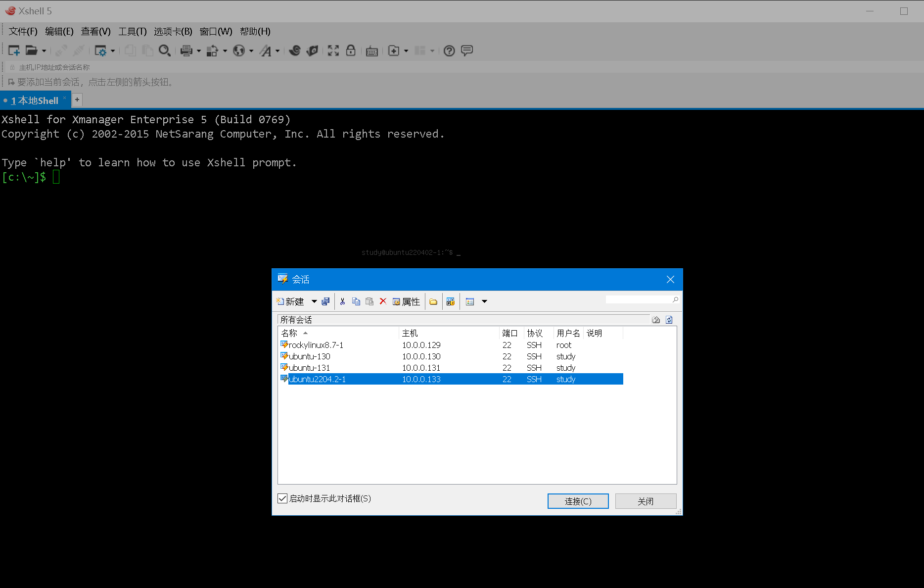Select the rockylinux8.7-1 session row
Viewport: 924px width, 588px height.
[451, 345]
